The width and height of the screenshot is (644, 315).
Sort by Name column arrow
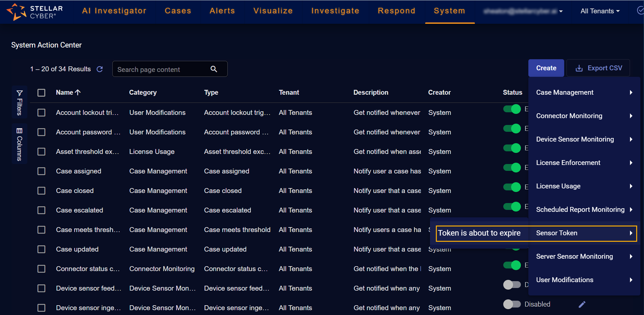coord(78,92)
